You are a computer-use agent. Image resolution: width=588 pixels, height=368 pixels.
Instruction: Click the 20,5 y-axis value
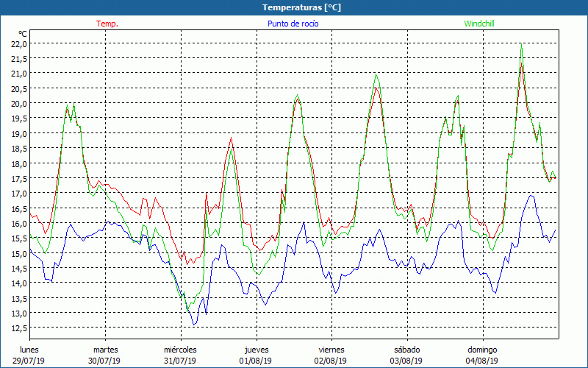(x=19, y=88)
